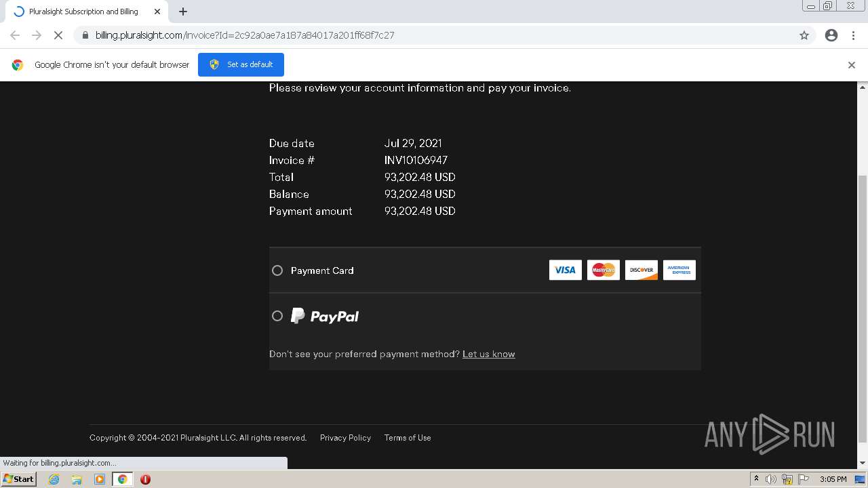Viewport: 868px width, 488px height.
Task: Open the Privacy Policy link
Action: (x=345, y=438)
